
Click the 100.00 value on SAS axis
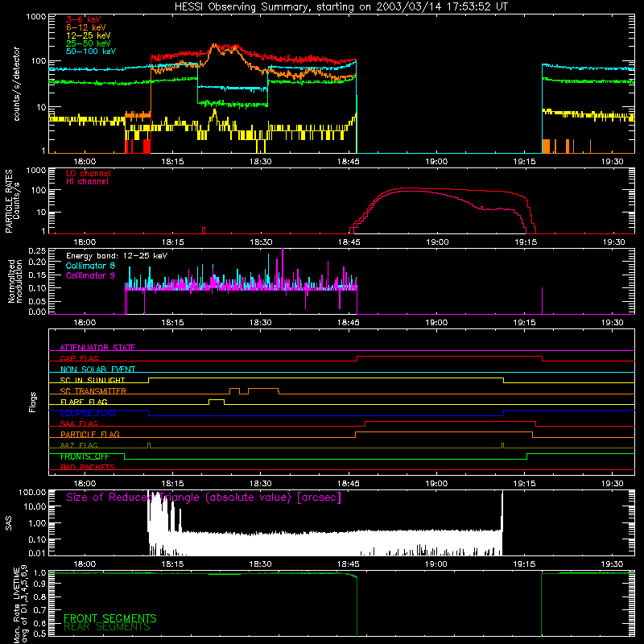[32, 492]
